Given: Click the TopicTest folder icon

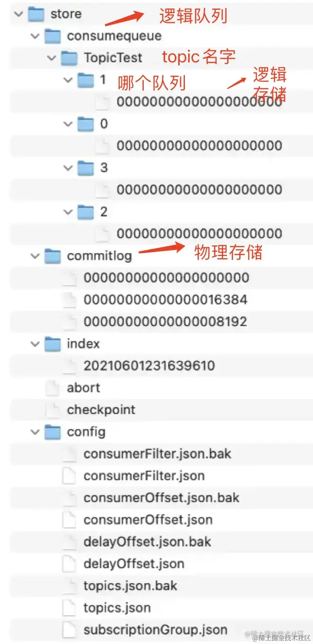Looking at the screenshot, I should pyautogui.click(x=70, y=58).
